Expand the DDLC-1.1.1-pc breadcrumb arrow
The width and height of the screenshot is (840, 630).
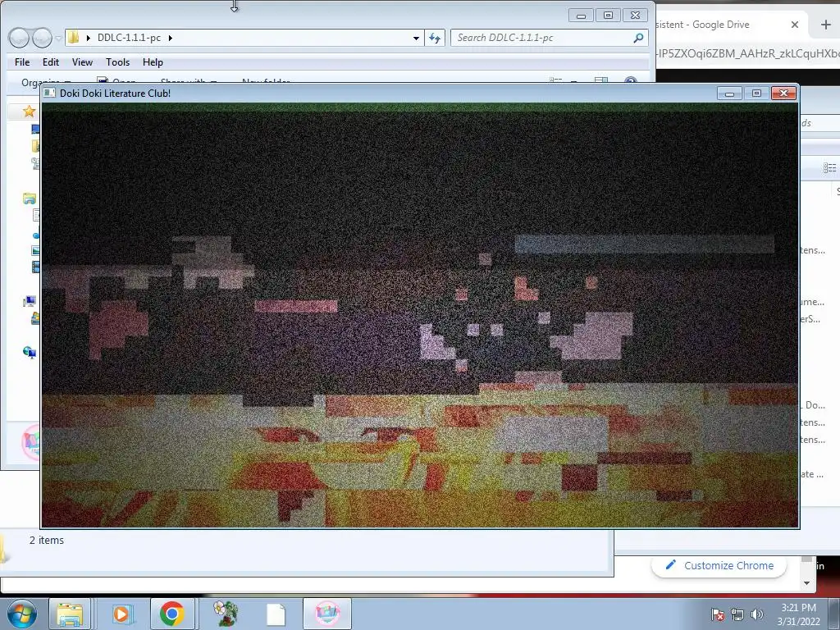coord(171,38)
